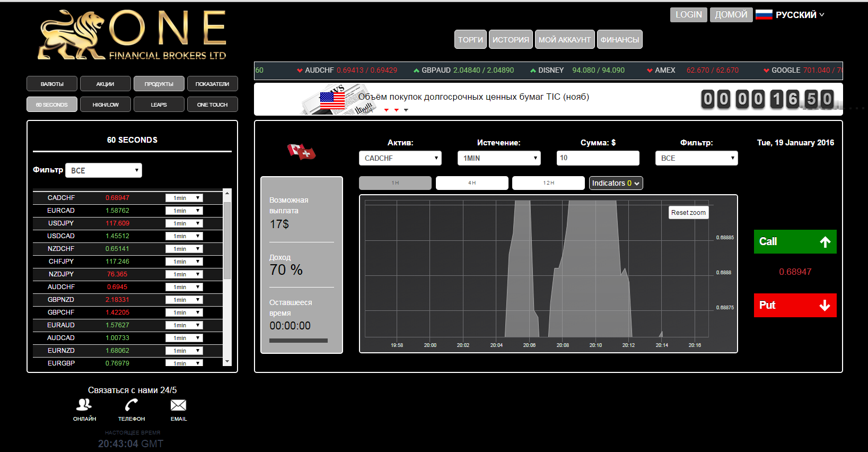
Task: Open the РУССКИЙ language dropdown
Action: click(x=800, y=15)
